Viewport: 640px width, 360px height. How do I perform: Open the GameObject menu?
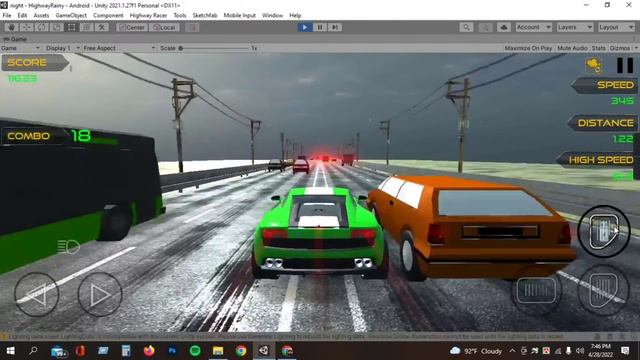(71, 16)
